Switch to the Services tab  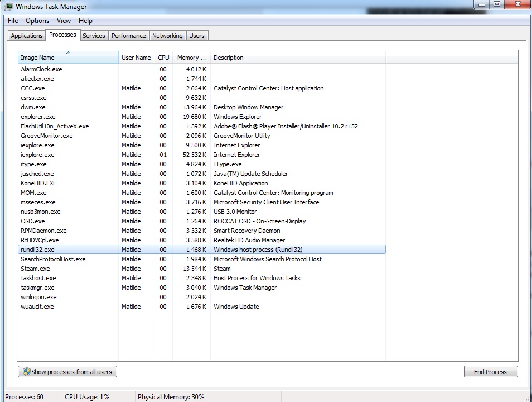point(94,36)
